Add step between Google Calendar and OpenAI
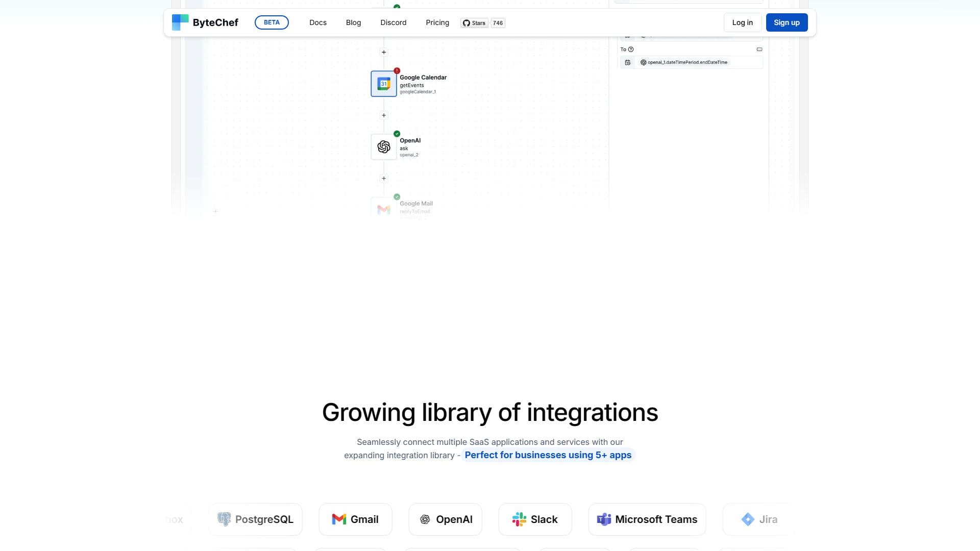This screenshot has height=551, width=980. (x=384, y=115)
